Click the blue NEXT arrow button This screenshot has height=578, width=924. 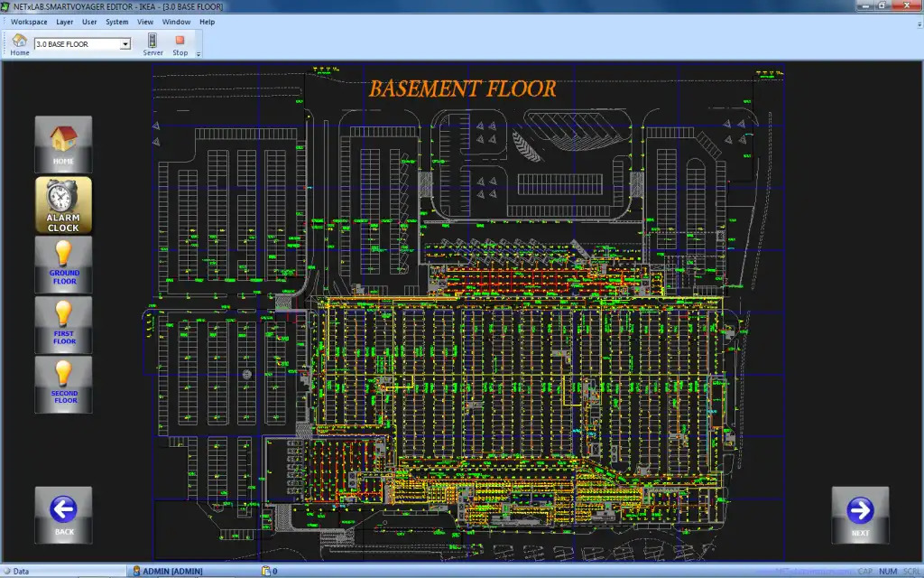860,515
